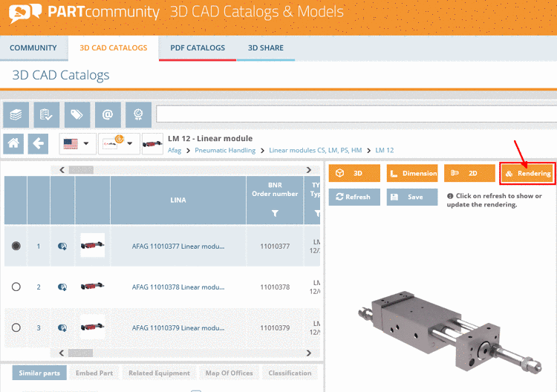Click the Save button
The height and width of the screenshot is (392, 557).
coord(412,197)
